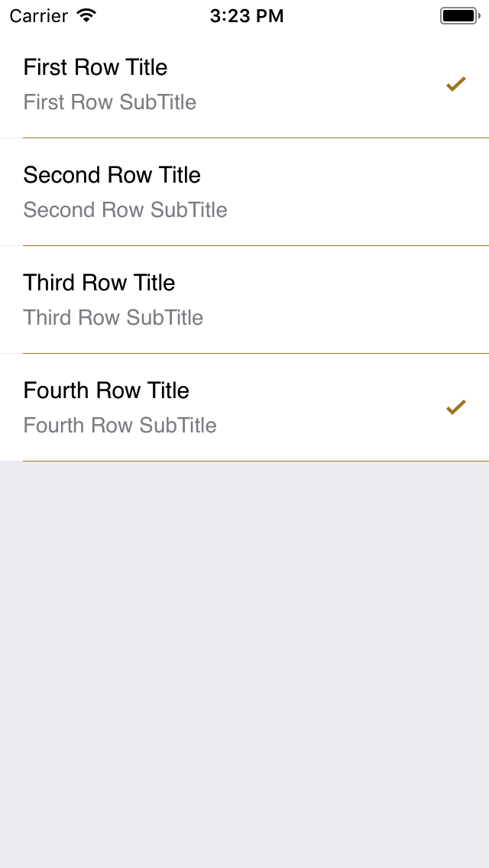Click the gold separator under First Row
Viewport: 489px width, 868px height.
[256, 138]
